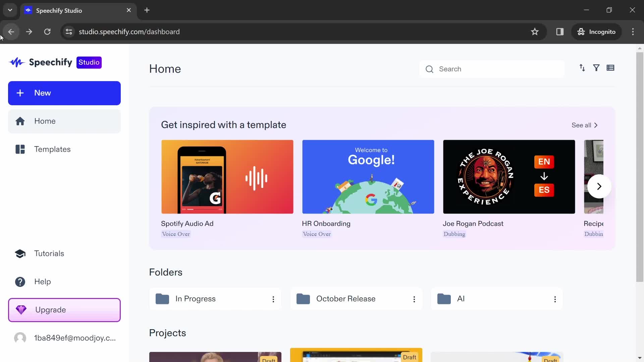644x362 pixels.
Task: Click the Upgrade diamond icon
Action: (21, 309)
